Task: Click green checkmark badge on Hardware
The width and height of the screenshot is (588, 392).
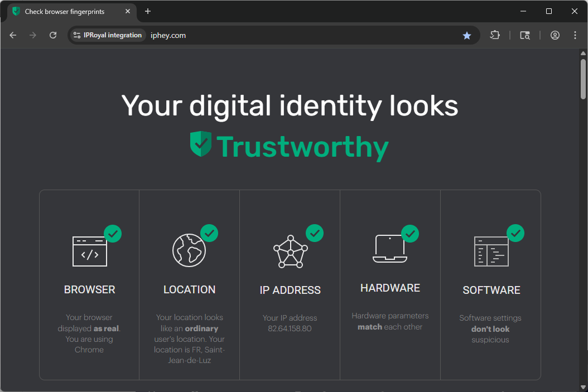Action: (x=410, y=234)
